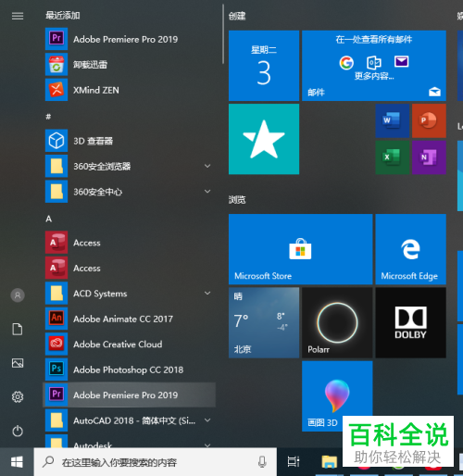
Task: Open the user account icon
Action: click(x=18, y=295)
